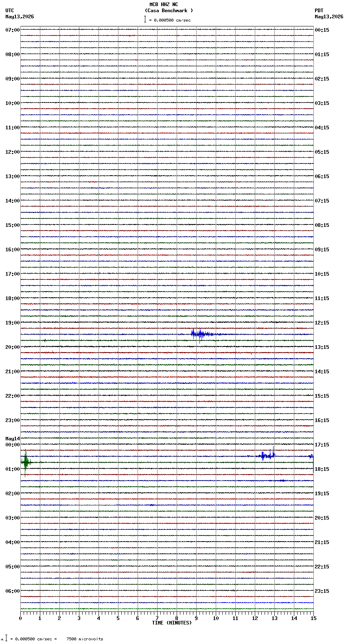Select the large green spike after 00:45 UTC
Image resolution: width=346 pixels, height=644 pixels.
tap(26, 462)
